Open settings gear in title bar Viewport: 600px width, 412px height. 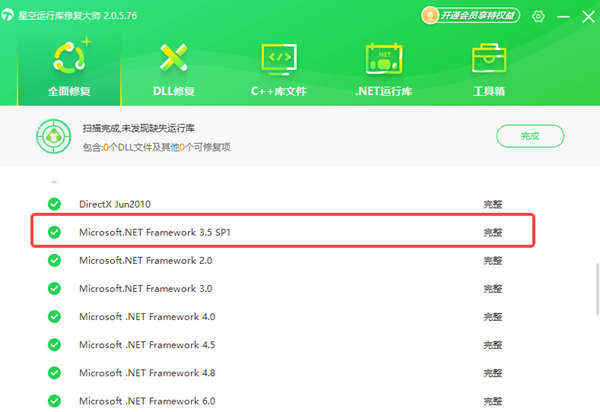click(x=538, y=16)
